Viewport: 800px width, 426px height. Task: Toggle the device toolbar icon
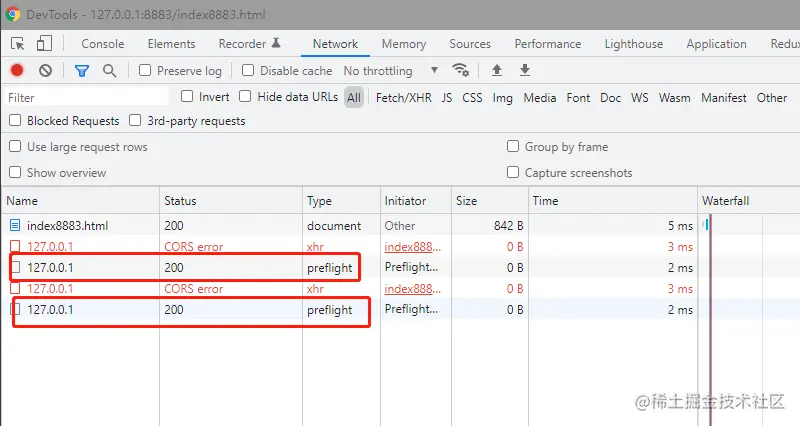(x=44, y=44)
